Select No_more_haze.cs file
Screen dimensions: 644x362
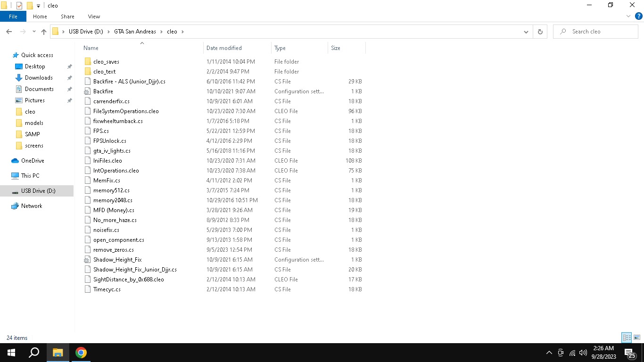click(115, 220)
